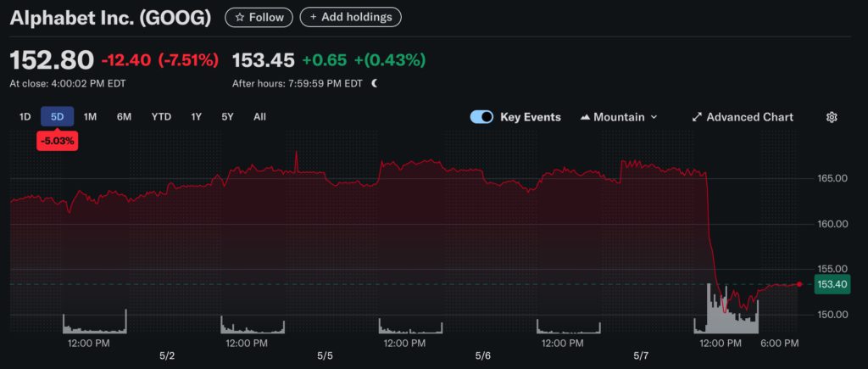868x369 pixels.
Task: Open the Mountain chart type dropdown
Action: (619, 117)
